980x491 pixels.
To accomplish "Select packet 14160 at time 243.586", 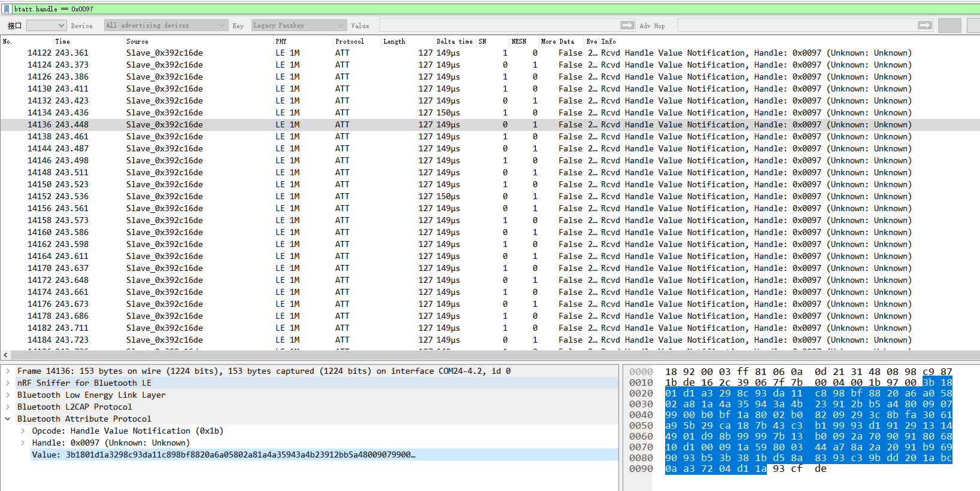I will coord(490,232).
